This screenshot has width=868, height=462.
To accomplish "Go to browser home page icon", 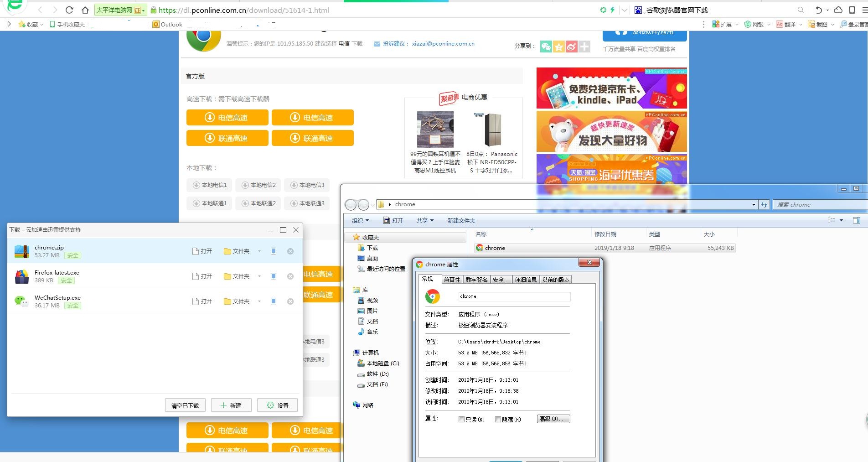I will tap(85, 10).
